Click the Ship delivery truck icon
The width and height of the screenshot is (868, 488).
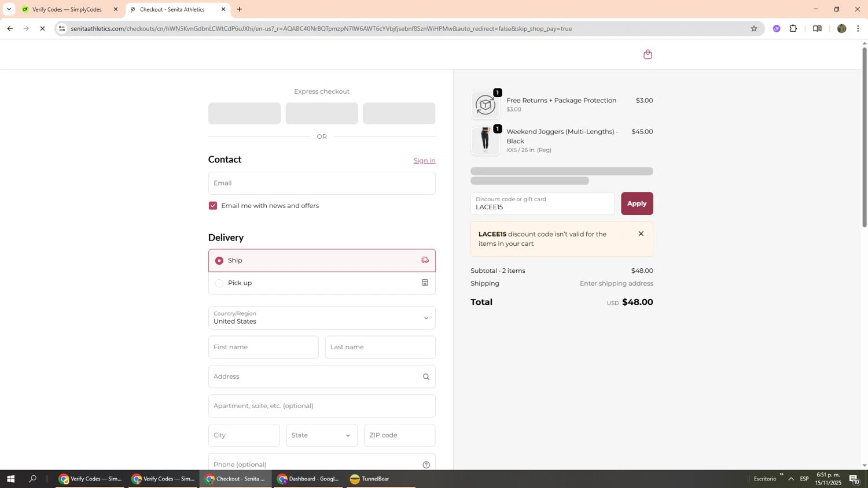pos(425,260)
